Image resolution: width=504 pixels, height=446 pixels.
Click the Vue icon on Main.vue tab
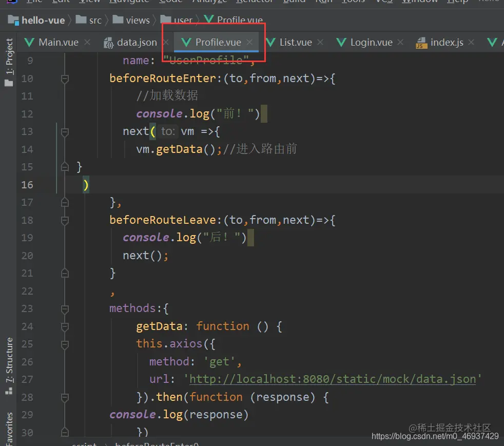click(29, 42)
